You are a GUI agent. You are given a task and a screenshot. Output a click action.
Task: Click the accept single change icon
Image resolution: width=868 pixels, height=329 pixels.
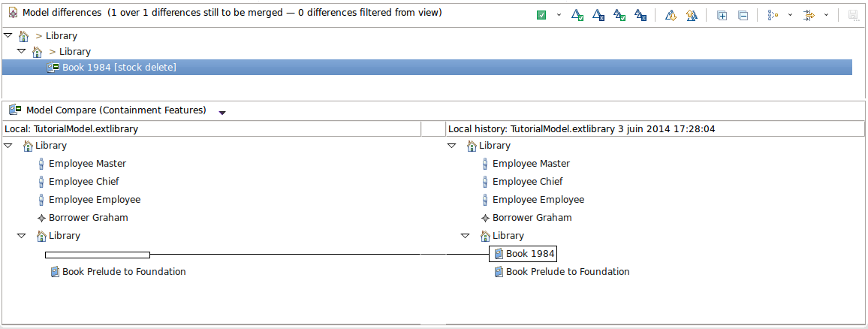[x=577, y=15]
